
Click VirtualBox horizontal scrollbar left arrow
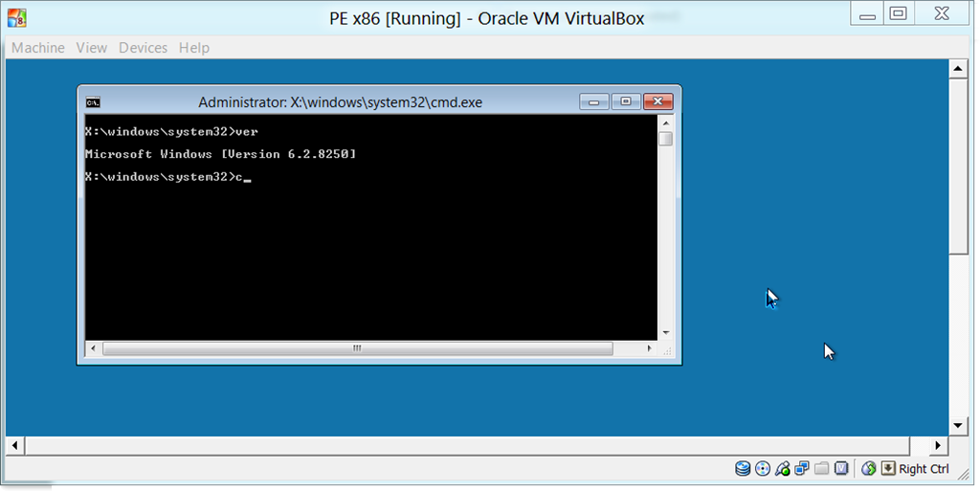tap(15, 445)
